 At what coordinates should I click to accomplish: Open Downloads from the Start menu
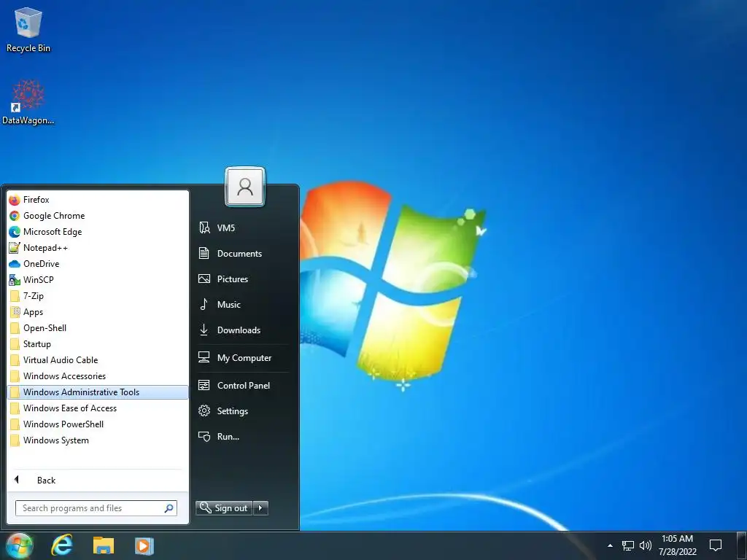pyautogui.click(x=244, y=330)
